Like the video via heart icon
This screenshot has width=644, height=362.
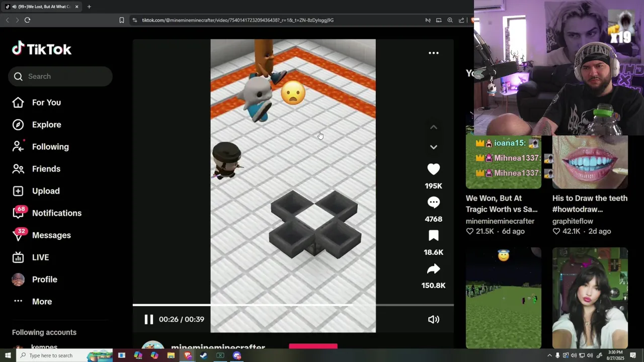tap(433, 169)
